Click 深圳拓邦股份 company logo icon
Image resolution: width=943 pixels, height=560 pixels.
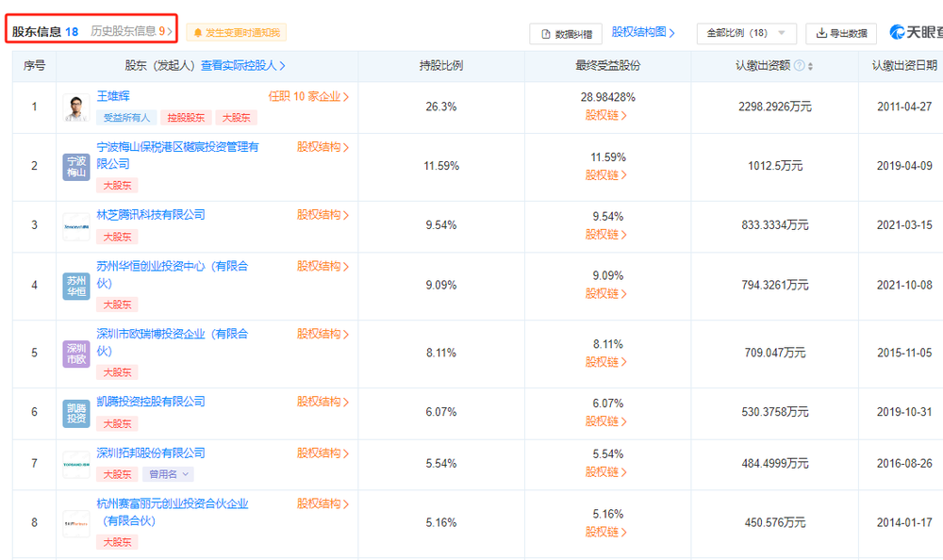point(76,465)
